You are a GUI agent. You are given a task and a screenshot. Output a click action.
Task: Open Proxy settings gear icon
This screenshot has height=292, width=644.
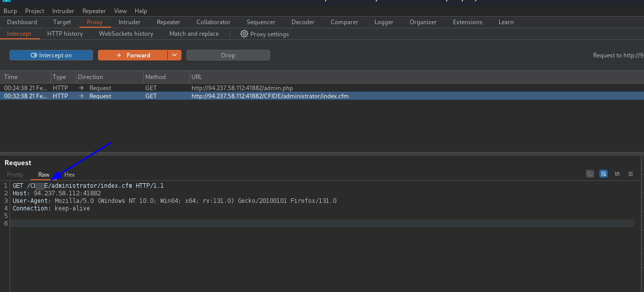coord(244,34)
